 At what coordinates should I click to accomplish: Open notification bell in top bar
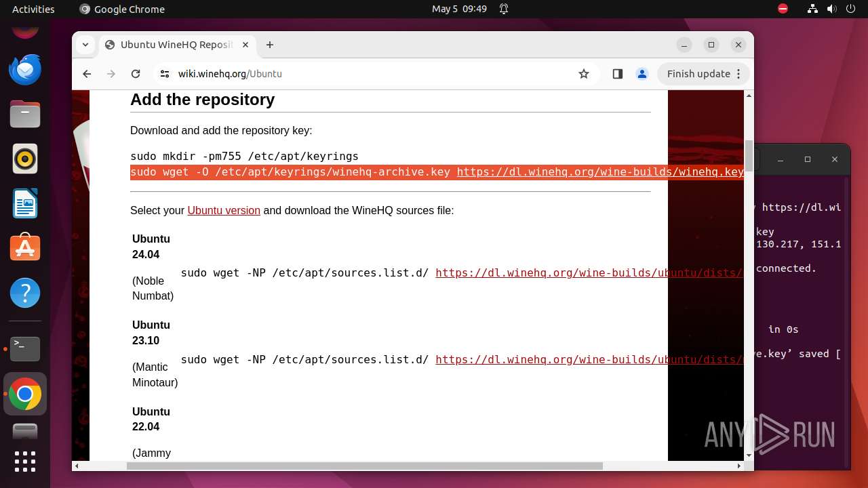pyautogui.click(x=504, y=9)
